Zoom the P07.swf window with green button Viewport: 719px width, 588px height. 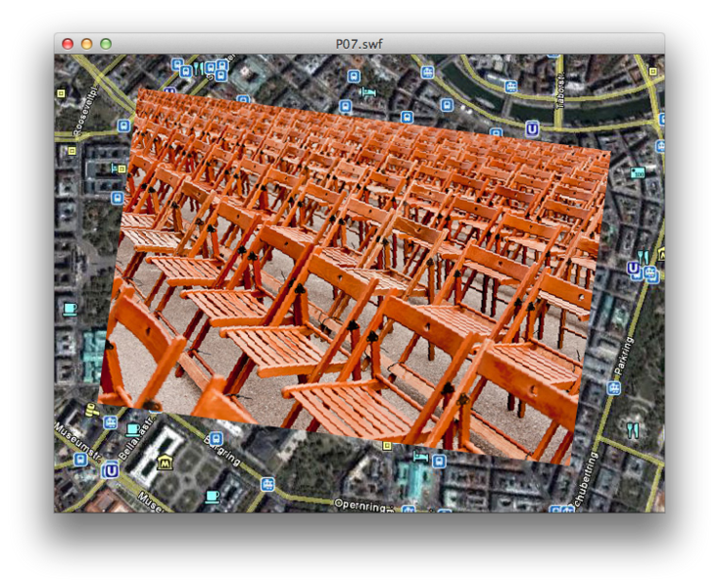point(106,43)
